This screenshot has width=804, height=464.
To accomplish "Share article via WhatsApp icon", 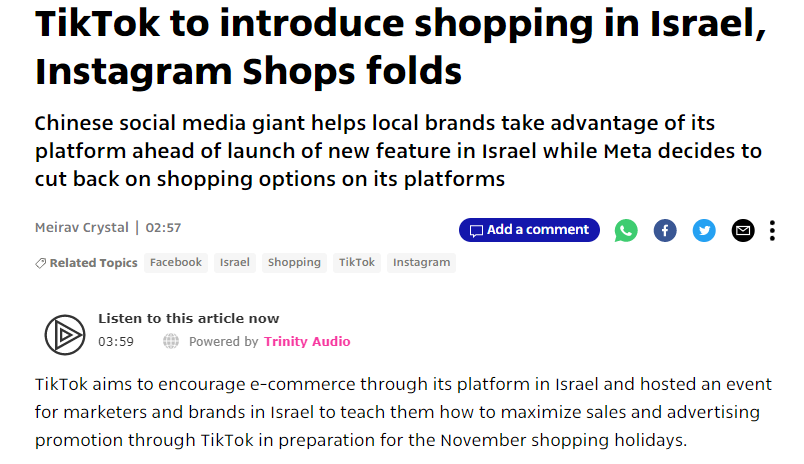I will coord(626,231).
